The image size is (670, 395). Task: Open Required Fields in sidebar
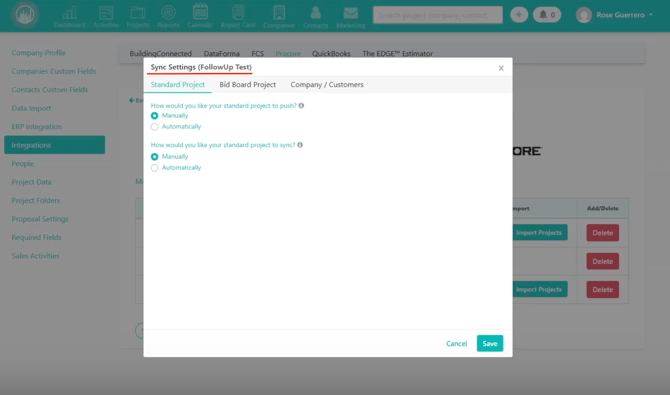point(37,237)
